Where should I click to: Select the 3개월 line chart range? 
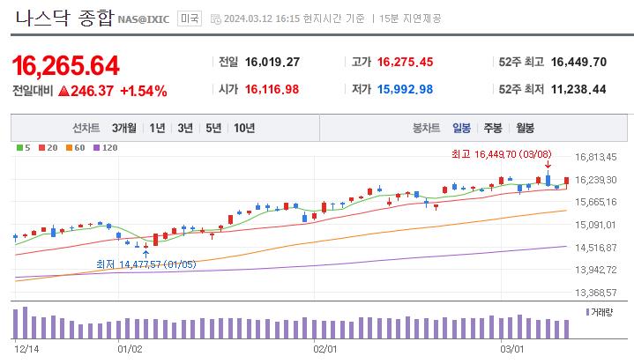124,128
